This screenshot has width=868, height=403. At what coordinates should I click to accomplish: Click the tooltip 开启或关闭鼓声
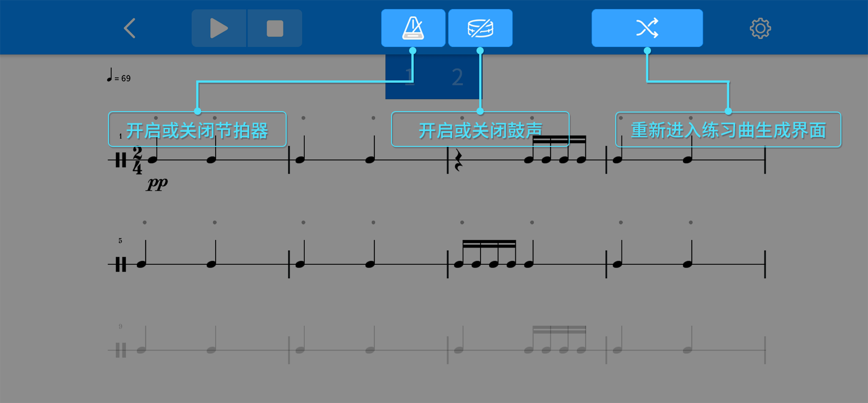click(x=480, y=130)
